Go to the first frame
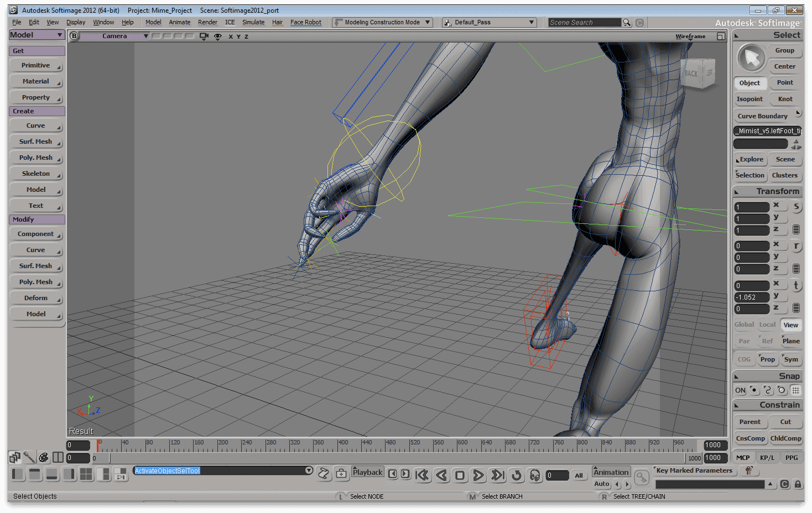Screen dimensions: 812x513 [x=422, y=475]
